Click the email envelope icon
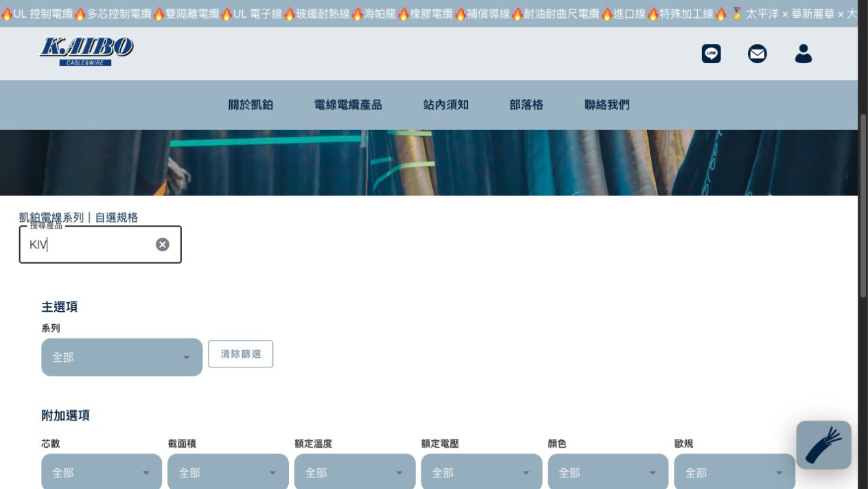 (758, 54)
